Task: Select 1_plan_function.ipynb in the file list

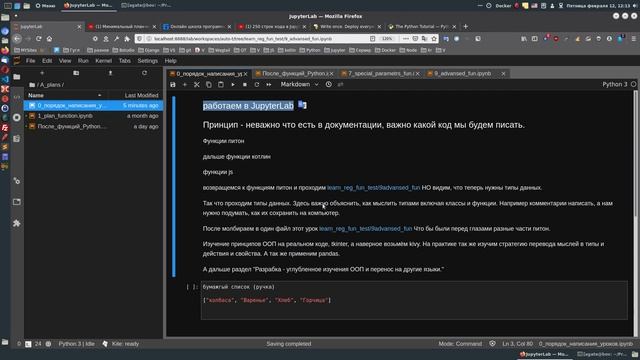Action: coord(93,116)
